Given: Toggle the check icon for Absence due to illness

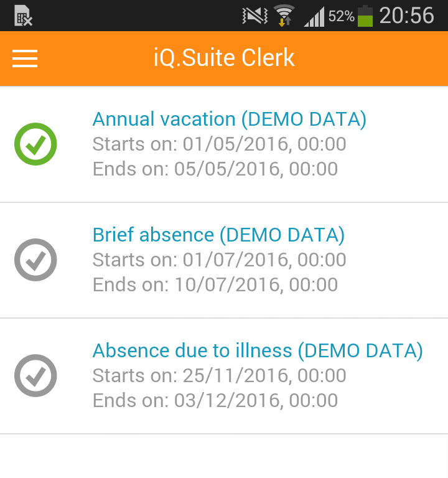Looking at the screenshot, I should point(35,375).
